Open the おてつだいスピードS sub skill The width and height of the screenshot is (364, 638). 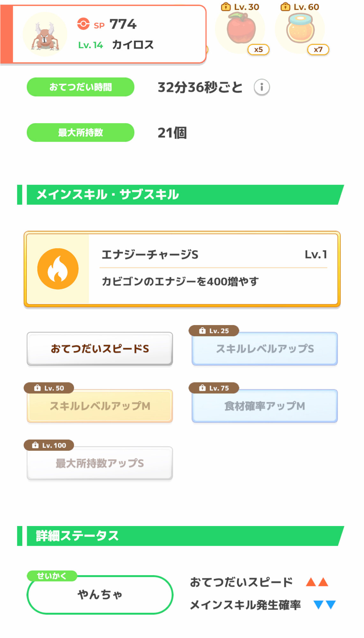click(100, 349)
